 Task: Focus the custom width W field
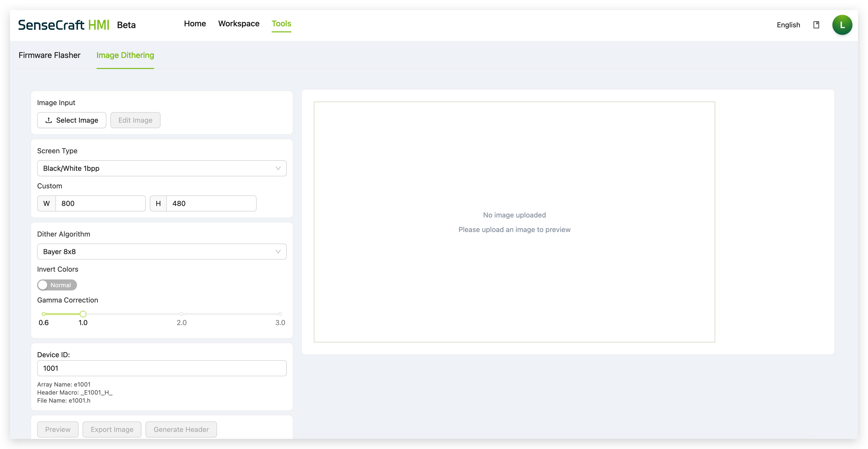(100, 203)
